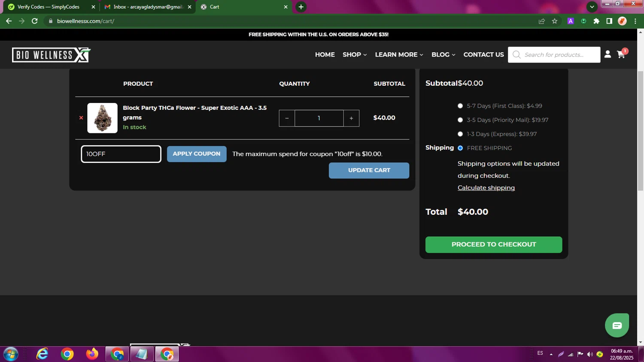The image size is (644, 362).
Task: Open Calculate shipping link
Action: point(486,188)
